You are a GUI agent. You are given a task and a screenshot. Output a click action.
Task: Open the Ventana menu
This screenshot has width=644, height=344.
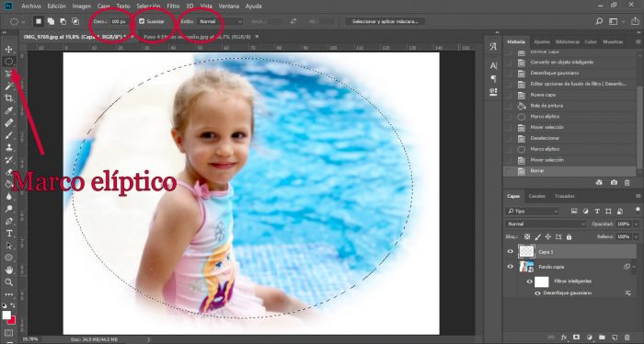pos(229,6)
